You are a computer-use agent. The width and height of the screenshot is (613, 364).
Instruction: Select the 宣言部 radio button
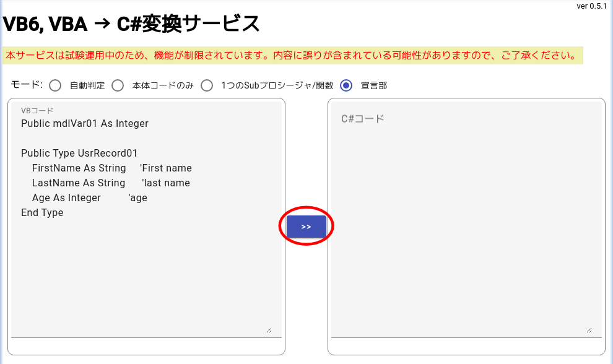pos(346,85)
